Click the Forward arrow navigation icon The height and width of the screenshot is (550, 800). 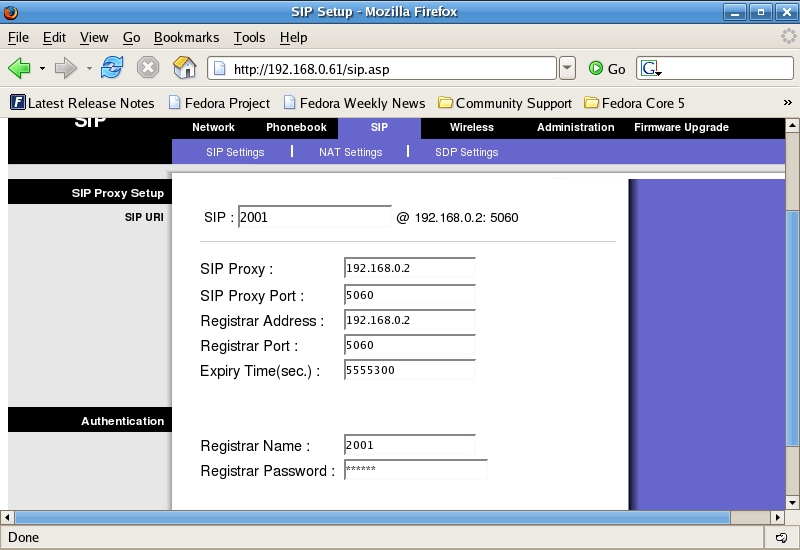[65, 68]
